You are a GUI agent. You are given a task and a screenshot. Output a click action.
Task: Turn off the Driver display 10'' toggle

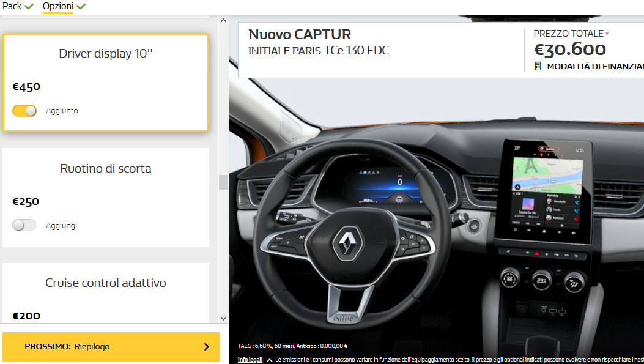point(24,111)
